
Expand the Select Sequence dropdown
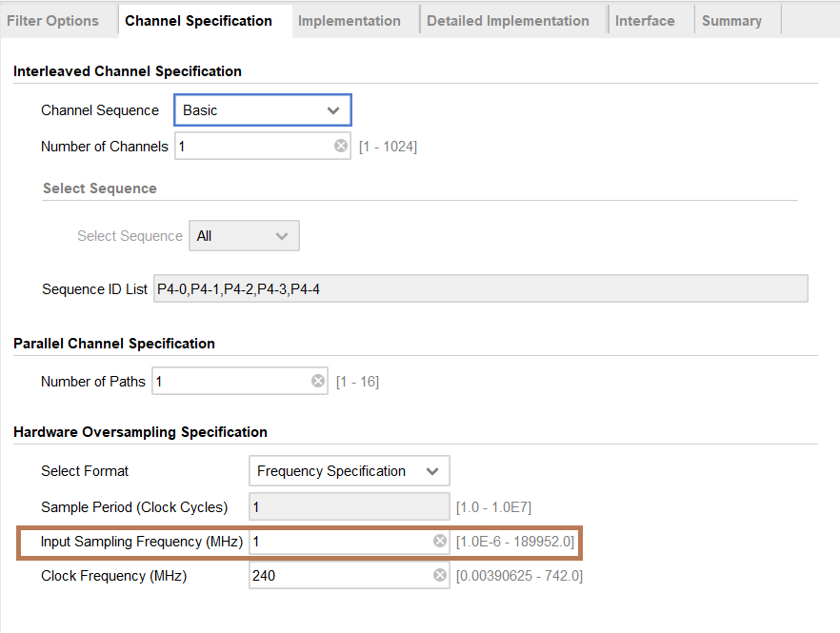245,236
